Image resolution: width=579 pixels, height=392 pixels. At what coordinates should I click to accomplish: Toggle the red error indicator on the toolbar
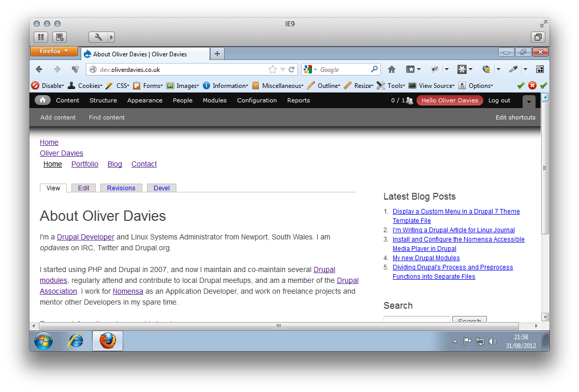532,85
